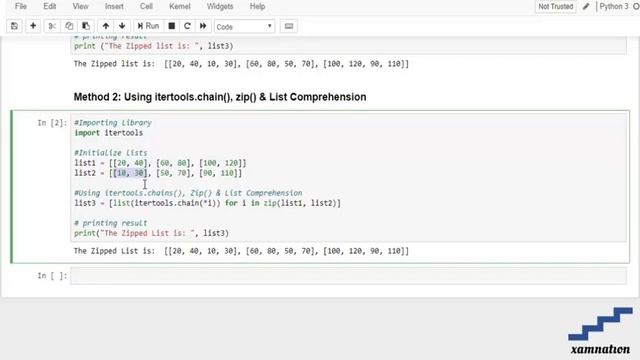
Task: Click the output text below cell In [2]
Action: pos(241,251)
